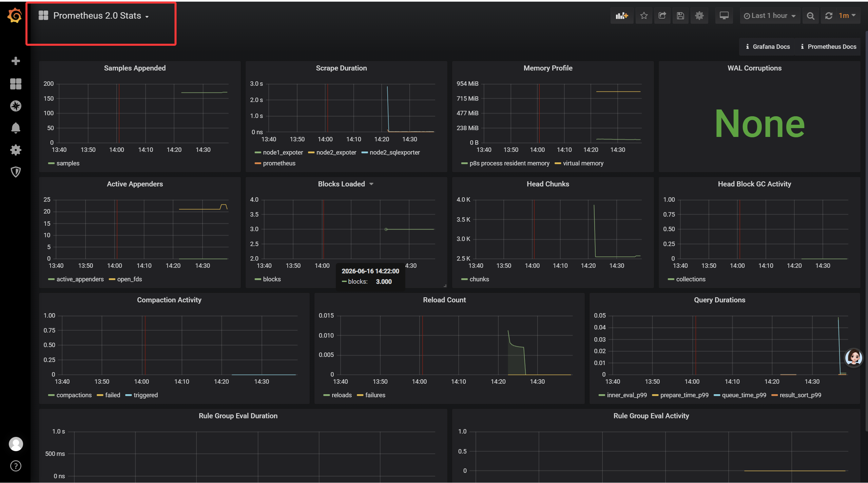Image resolution: width=868 pixels, height=483 pixels.
Task: Open the Explore compass icon
Action: 16,106
